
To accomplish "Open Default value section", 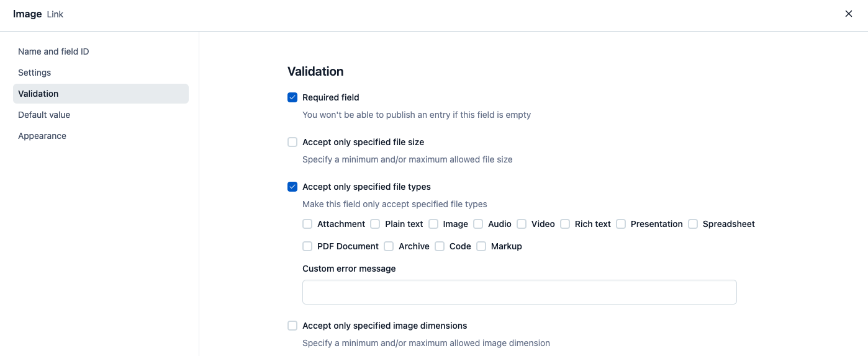I will click(x=44, y=115).
